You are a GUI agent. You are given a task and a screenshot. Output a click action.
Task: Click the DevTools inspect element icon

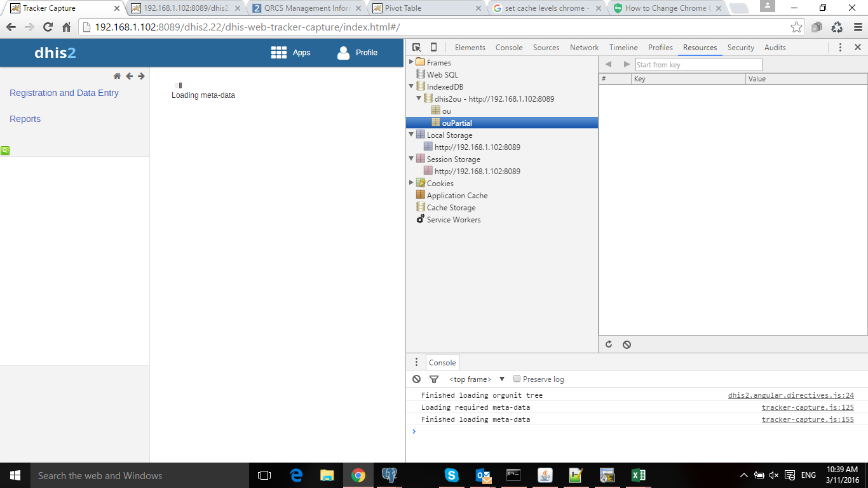416,48
